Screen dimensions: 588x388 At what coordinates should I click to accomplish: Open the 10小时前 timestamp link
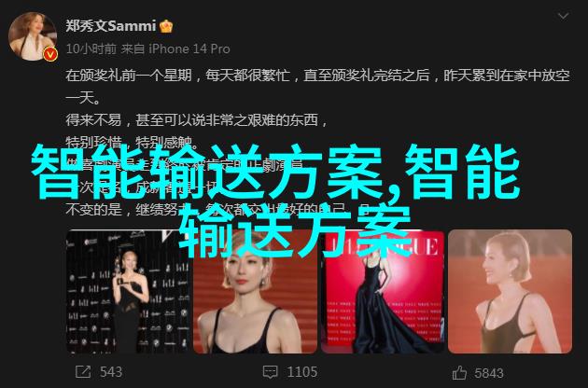[91, 48]
